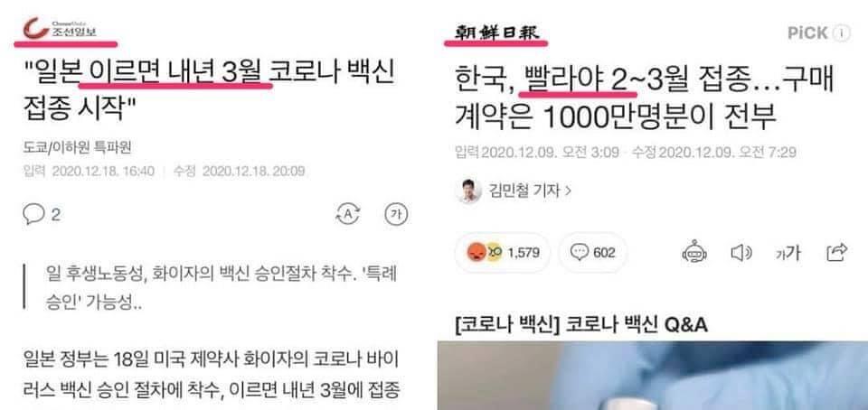Click the info icon beside PiCK
This screenshot has width=868, height=410.
pos(841,33)
